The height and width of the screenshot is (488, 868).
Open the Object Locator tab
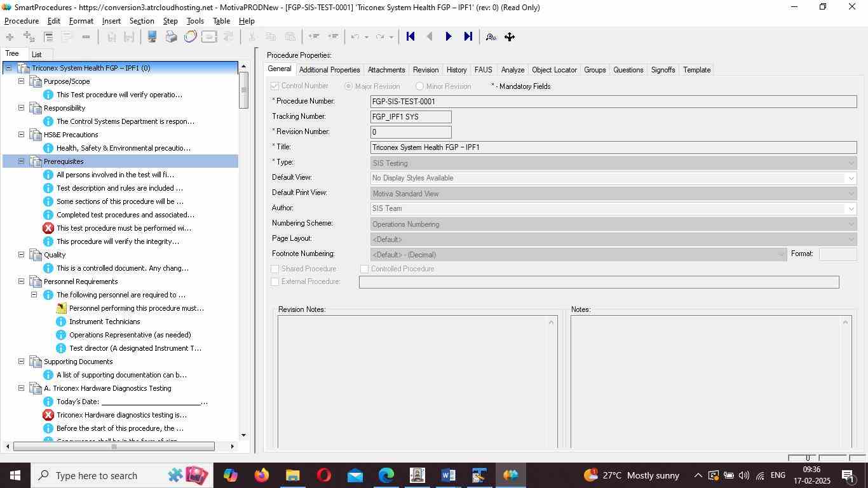[554, 70]
